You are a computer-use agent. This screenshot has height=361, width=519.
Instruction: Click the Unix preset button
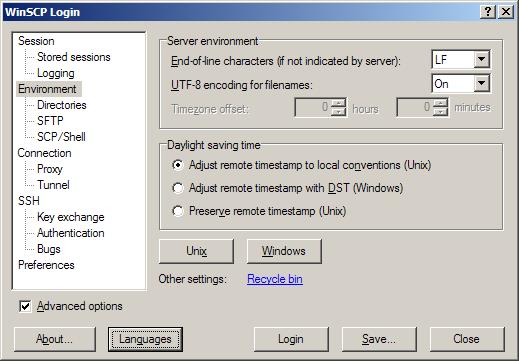tap(196, 251)
